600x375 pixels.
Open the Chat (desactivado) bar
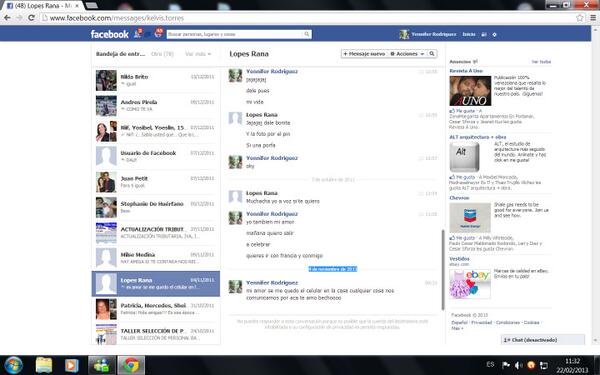543,340
